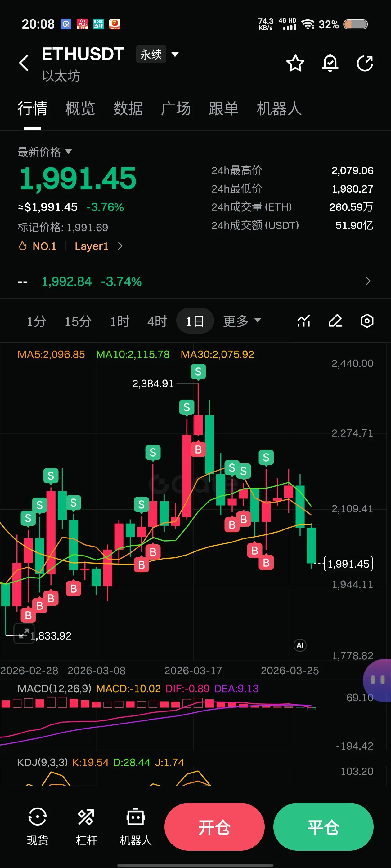Select the 1分 timeframe
The image size is (391, 868).
pyautogui.click(x=36, y=321)
